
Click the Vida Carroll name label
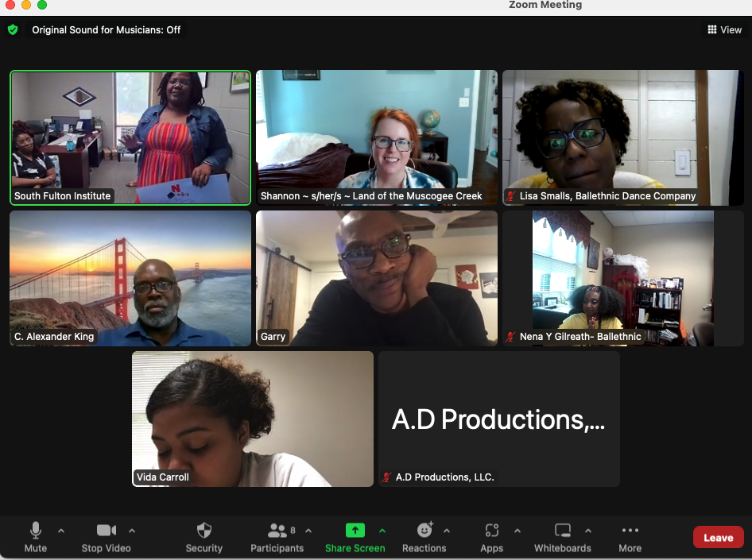(163, 477)
